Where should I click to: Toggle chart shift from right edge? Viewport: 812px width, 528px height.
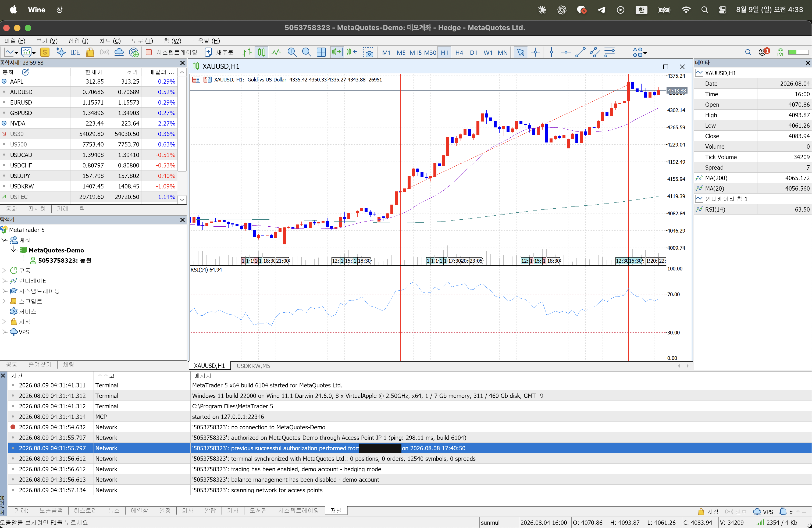click(x=352, y=52)
